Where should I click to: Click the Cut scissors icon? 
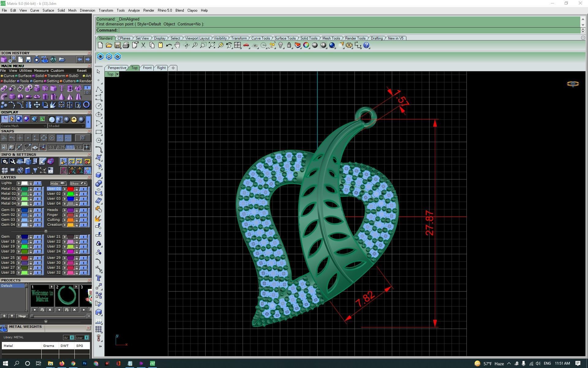point(143,45)
